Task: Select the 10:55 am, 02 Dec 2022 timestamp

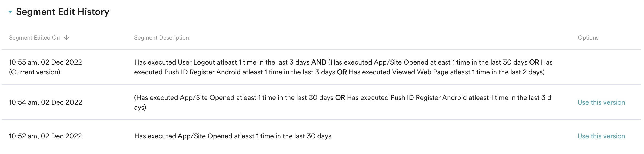Action: click(46, 62)
